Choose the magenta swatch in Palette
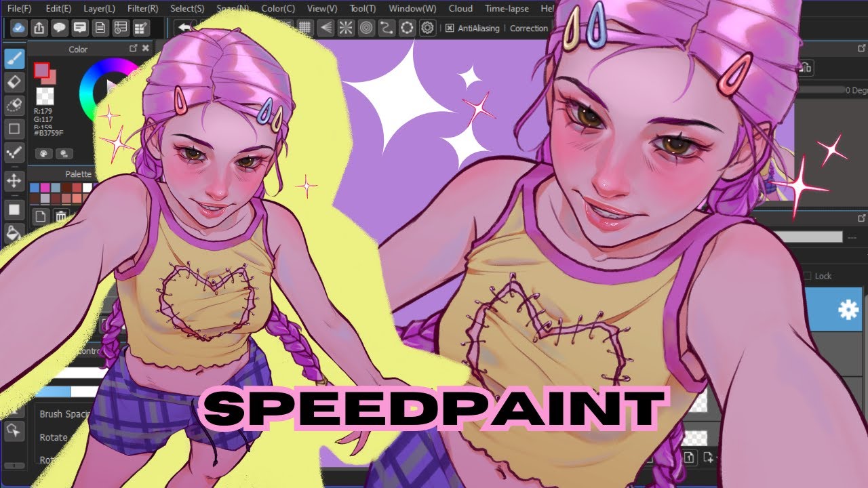868x488 pixels. 45,187
